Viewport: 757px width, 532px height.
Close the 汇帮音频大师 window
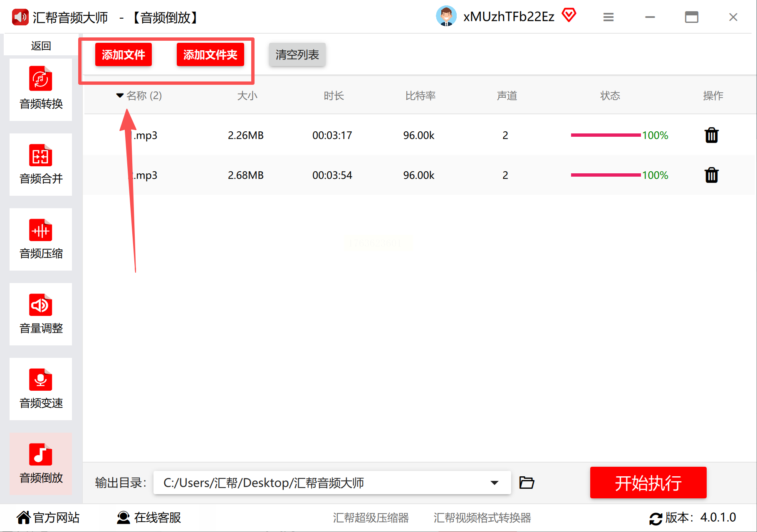click(733, 17)
